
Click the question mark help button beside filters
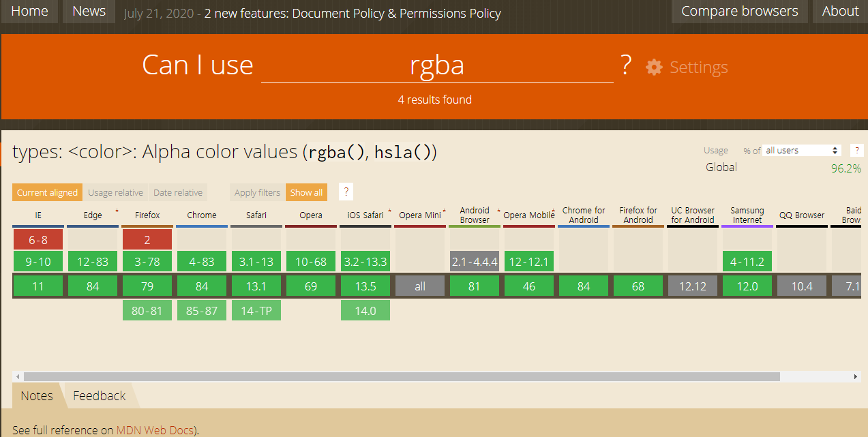346,192
